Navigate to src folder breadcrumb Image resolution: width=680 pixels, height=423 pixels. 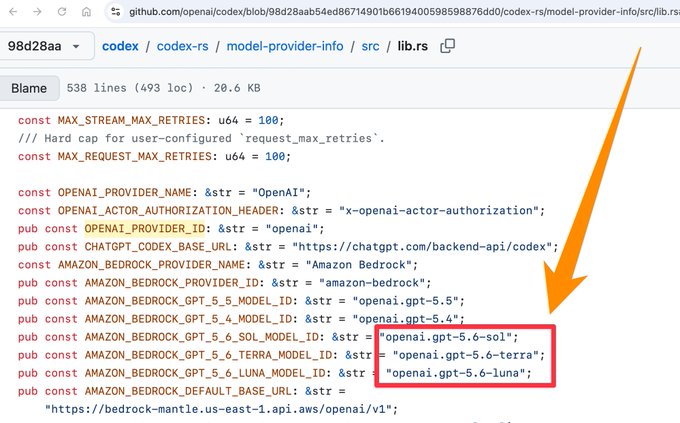(x=370, y=46)
